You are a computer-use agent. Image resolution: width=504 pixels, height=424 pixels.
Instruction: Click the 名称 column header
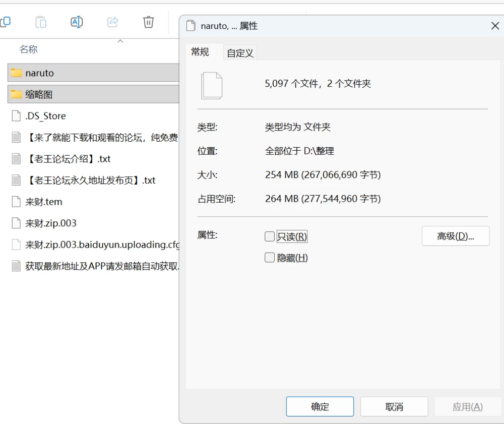pyautogui.click(x=28, y=49)
